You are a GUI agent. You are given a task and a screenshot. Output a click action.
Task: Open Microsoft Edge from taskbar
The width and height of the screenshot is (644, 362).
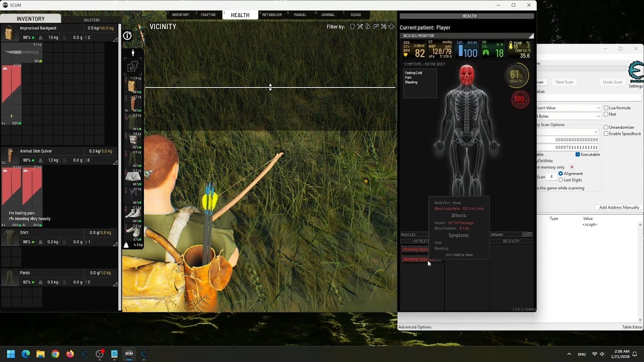[x=26, y=354]
